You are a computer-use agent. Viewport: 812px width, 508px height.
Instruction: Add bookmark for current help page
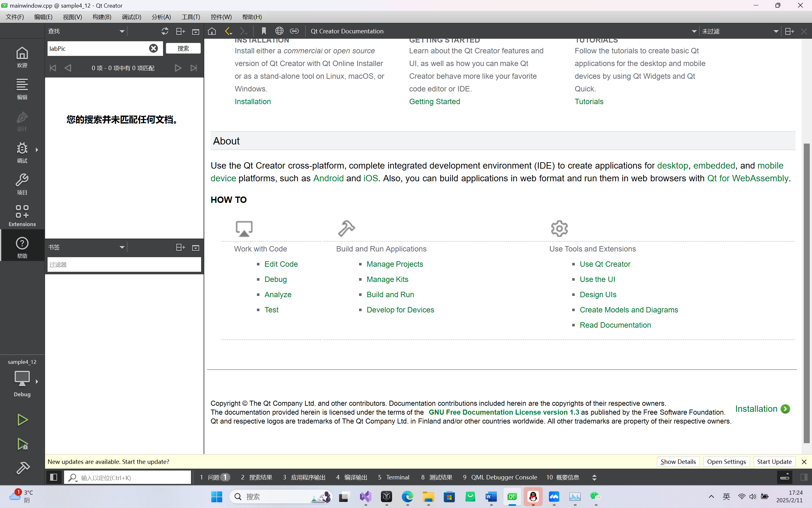(264, 31)
